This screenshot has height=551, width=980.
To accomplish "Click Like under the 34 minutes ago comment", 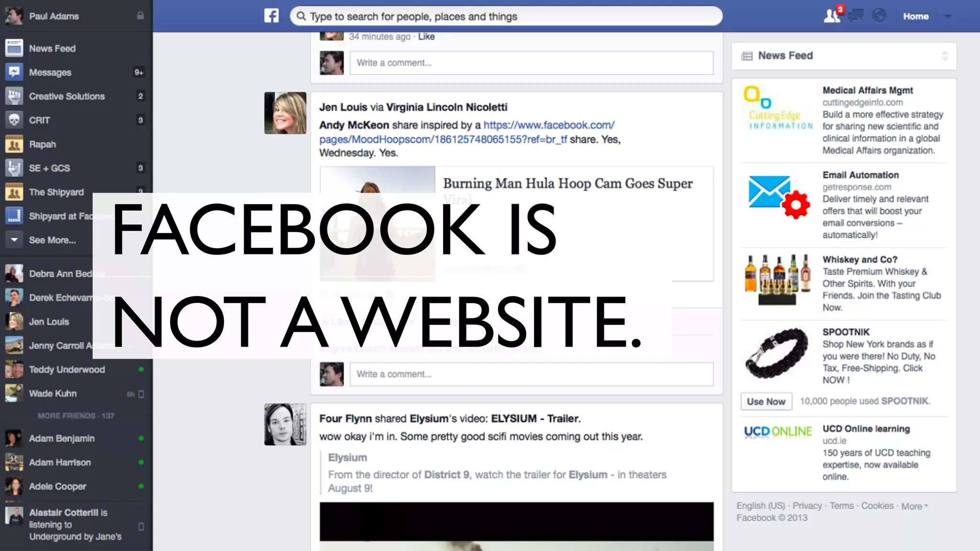I will click(426, 36).
